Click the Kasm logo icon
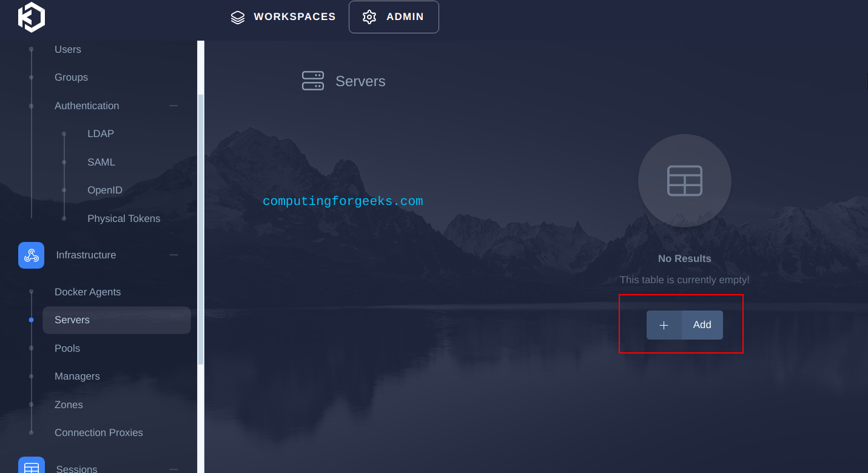868x473 pixels. pyautogui.click(x=32, y=17)
